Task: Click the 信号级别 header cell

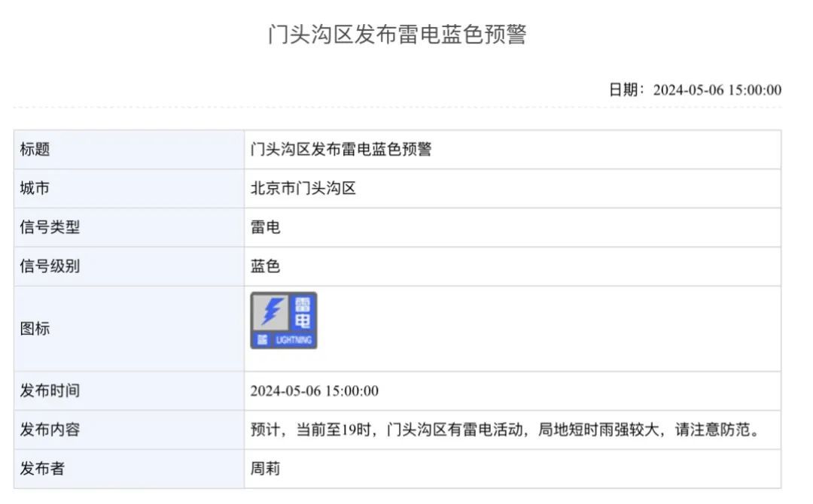Action: pyautogui.click(x=45, y=266)
